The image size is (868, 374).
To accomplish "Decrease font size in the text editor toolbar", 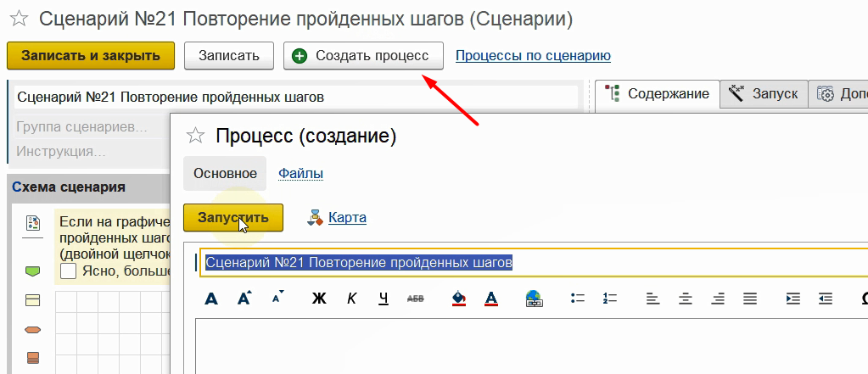I will pyautogui.click(x=277, y=297).
